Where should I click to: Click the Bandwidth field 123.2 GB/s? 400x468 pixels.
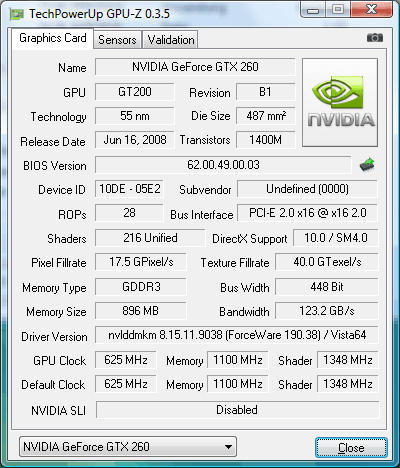[x=327, y=311]
